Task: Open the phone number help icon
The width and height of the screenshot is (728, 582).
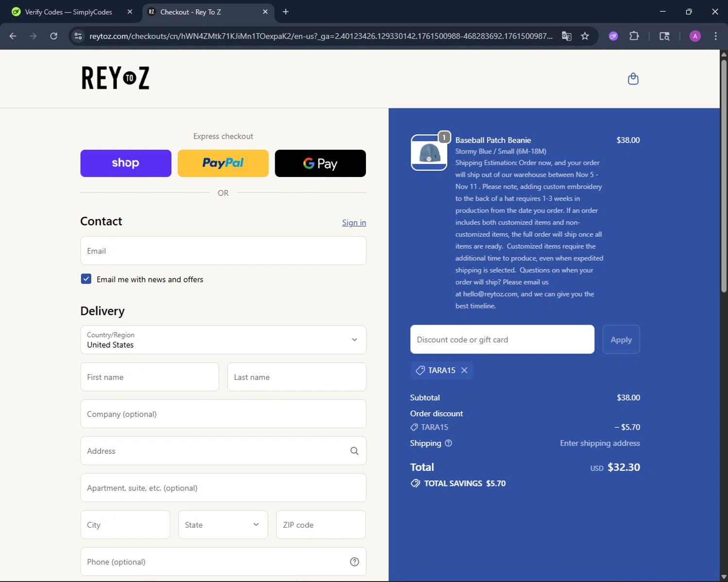Action: 354,562
